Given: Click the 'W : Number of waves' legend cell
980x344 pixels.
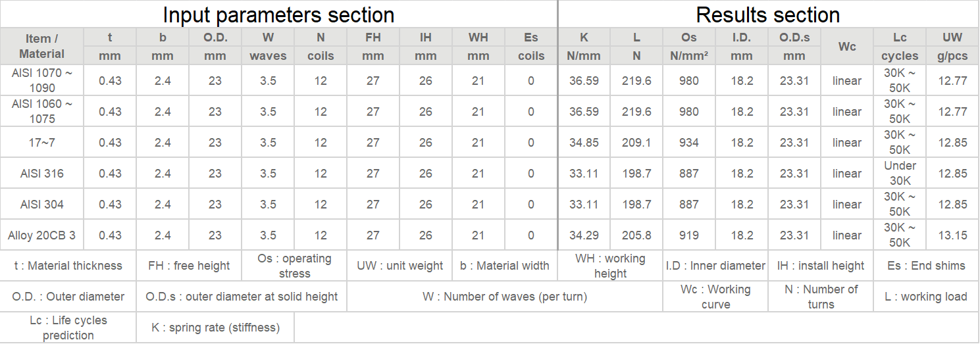Looking at the screenshot, I should 505,297.
